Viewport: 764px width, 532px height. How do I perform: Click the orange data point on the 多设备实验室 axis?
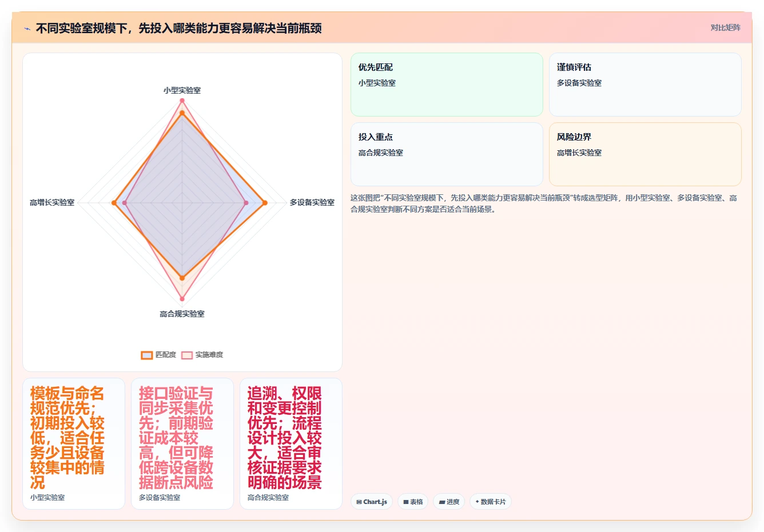(265, 202)
